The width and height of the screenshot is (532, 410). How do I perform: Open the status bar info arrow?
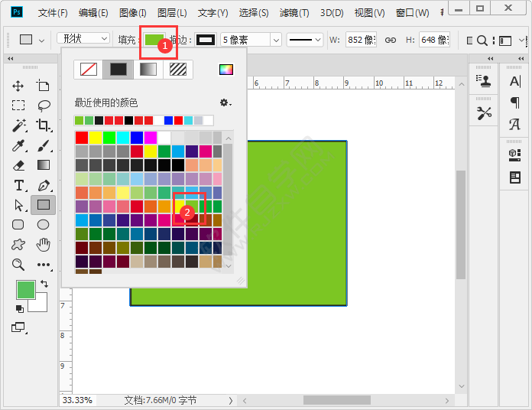[231, 401]
